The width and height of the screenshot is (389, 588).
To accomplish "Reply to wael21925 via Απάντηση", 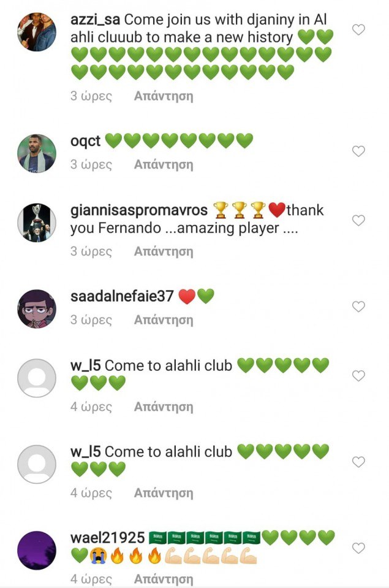I will (x=164, y=579).
